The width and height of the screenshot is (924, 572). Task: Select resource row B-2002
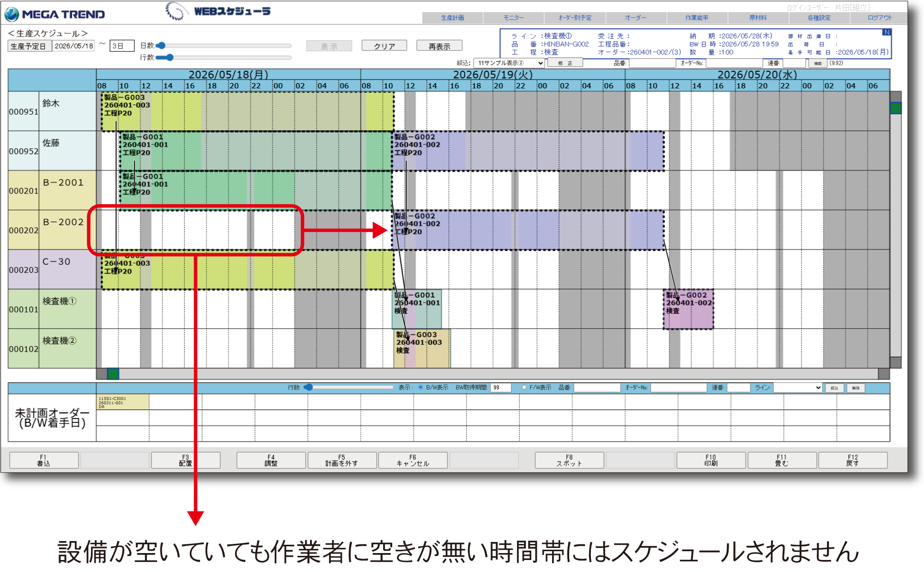tap(52, 230)
